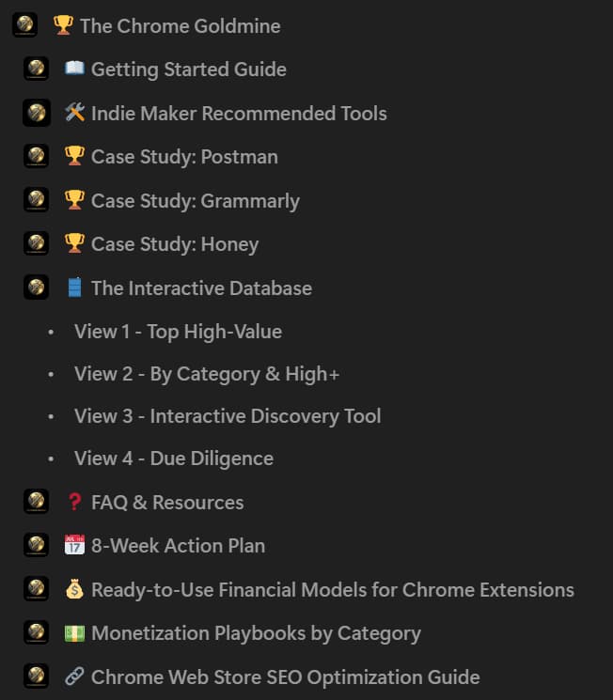Open Ready-to-Use Financial Models for Chrome Extensions
The height and width of the screenshot is (700, 613).
tap(332, 590)
